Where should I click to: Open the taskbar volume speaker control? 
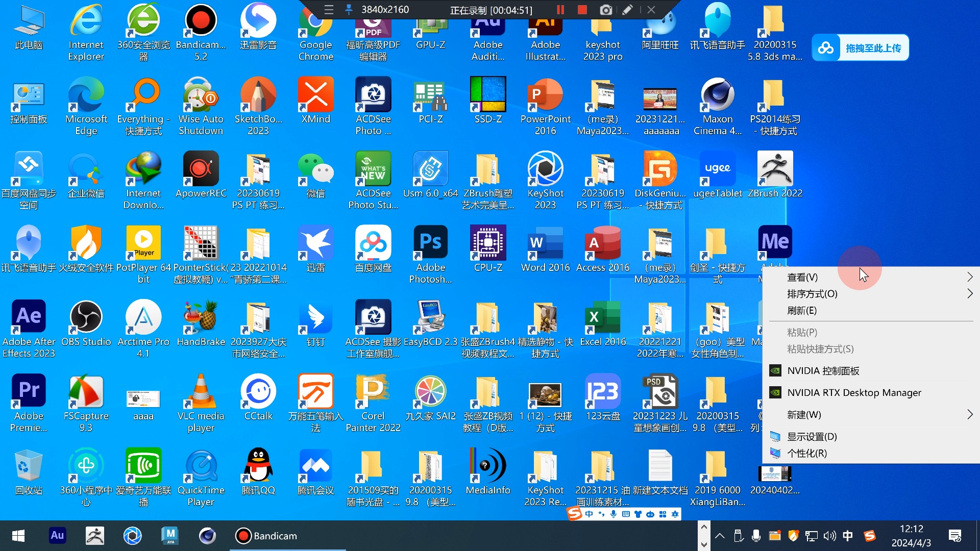point(829,536)
